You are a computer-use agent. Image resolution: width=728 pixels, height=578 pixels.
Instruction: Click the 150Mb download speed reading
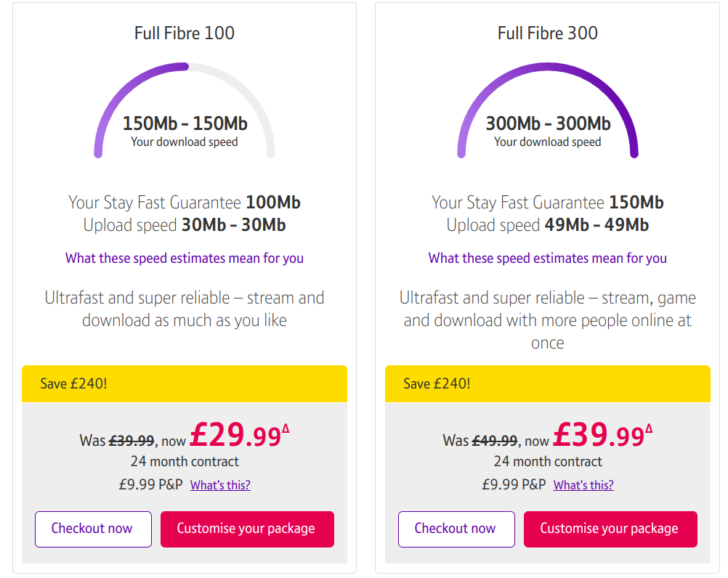pos(184,123)
